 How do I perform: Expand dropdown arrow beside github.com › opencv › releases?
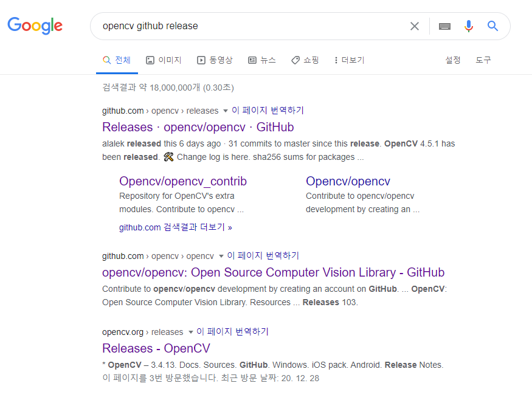tap(226, 111)
